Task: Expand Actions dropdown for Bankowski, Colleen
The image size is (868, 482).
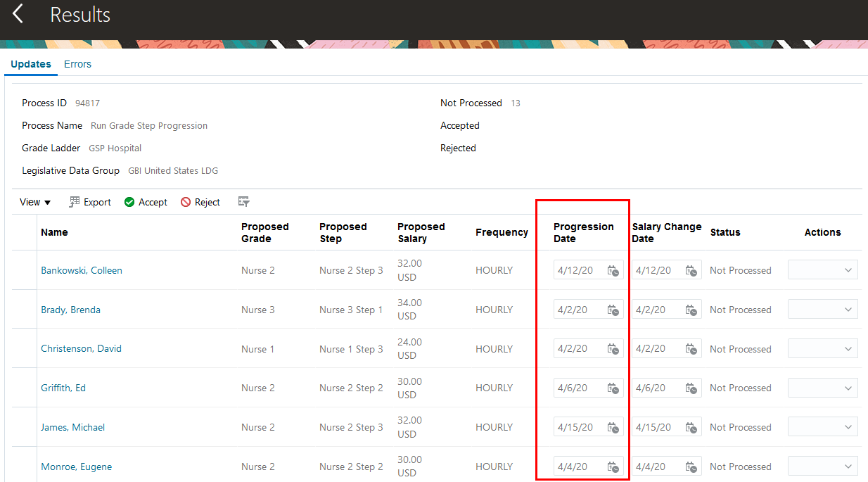Action: coord(823,270)
